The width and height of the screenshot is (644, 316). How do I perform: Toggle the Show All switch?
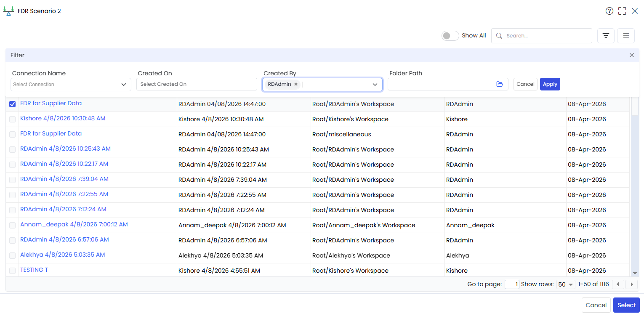[x=450, y=36]
